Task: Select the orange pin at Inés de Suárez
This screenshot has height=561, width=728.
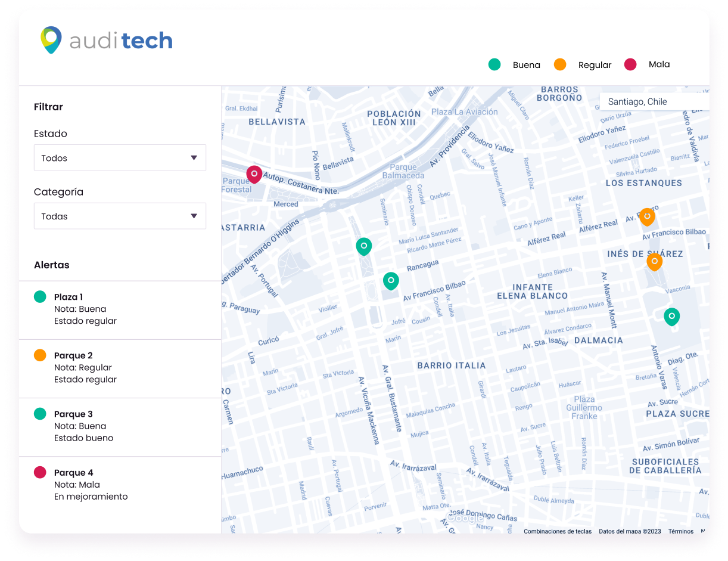Action: [655, 262]
